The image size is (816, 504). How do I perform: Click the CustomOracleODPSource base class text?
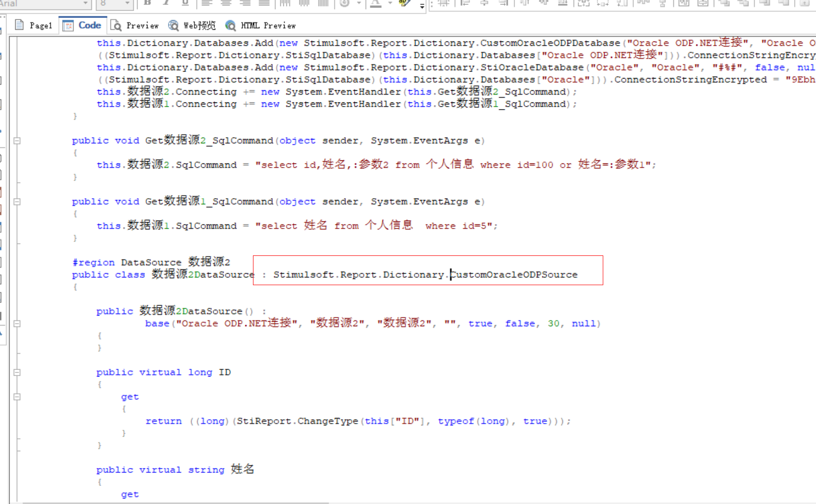pos(514,275)
